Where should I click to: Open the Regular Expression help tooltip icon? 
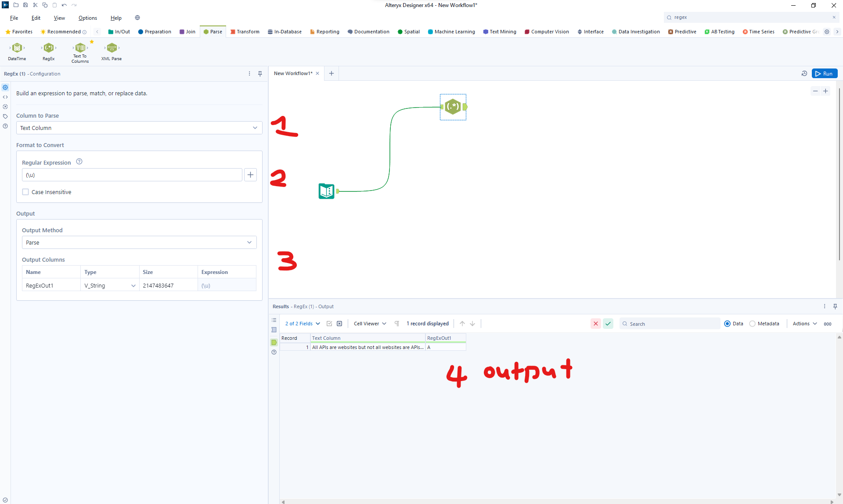click(x=79, y=162)
